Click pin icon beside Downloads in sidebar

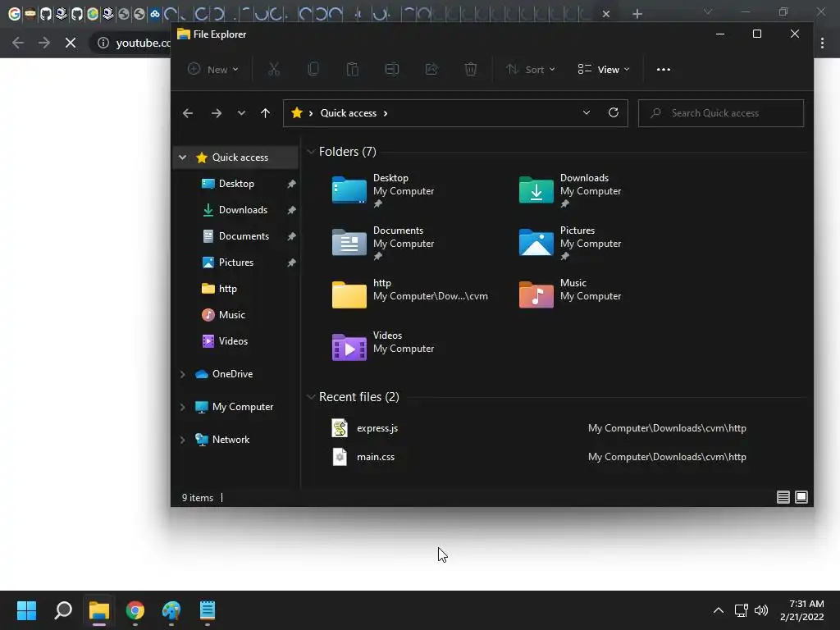291,210
